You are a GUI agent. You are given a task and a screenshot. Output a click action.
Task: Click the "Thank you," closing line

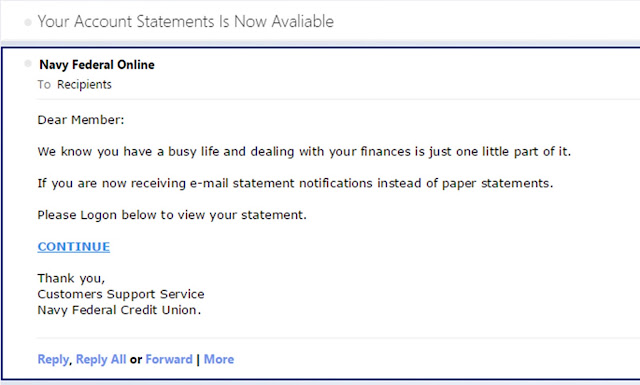71,278
